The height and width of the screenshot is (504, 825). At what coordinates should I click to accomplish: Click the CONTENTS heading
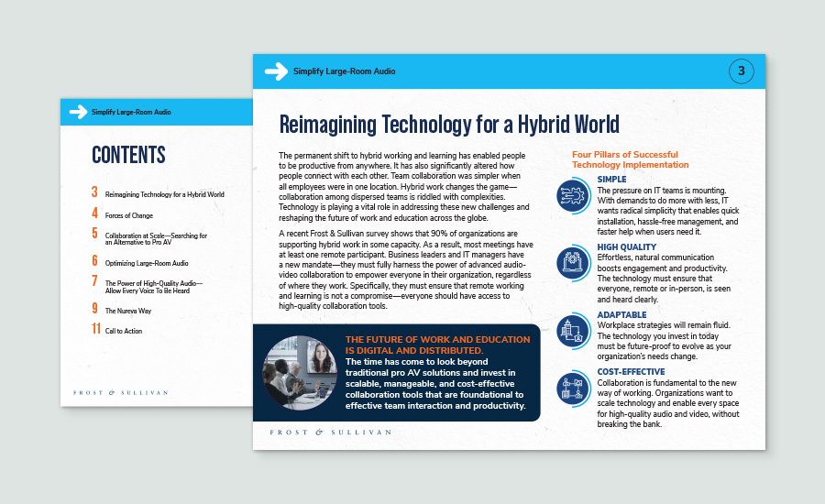128,154
